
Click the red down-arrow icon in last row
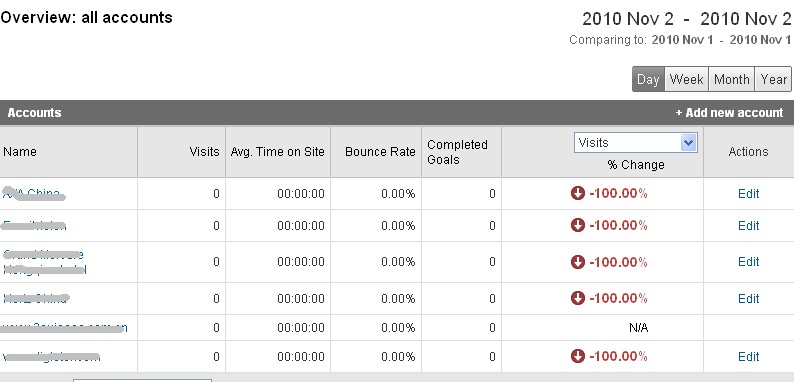click(577, 356)
